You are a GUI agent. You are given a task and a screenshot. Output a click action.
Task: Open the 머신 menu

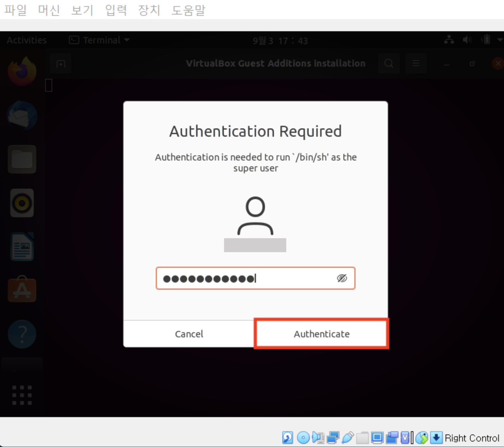pyautogui.click(x=49, y=10)
